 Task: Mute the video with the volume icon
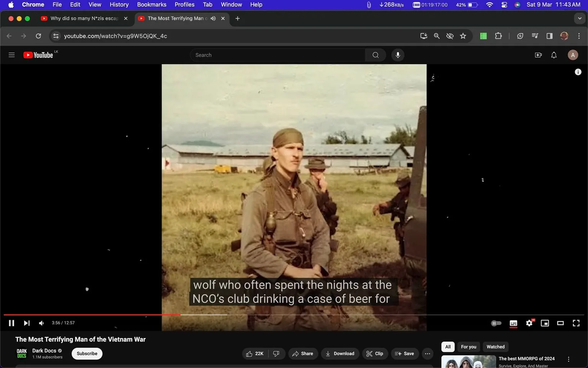[x=41, y=323]
